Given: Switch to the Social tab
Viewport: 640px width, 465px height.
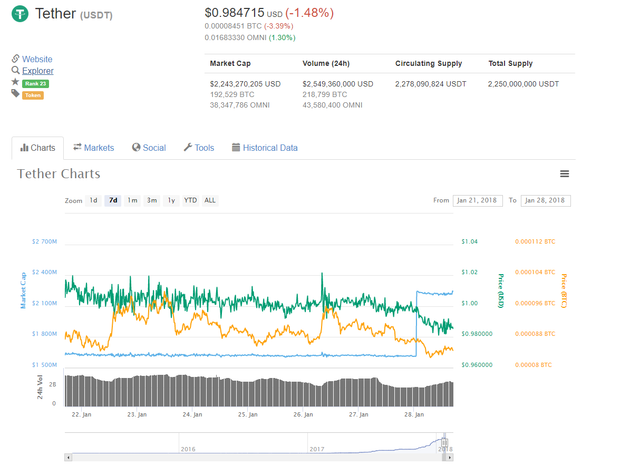Looking at the screenshot, I should click(149, 148).
